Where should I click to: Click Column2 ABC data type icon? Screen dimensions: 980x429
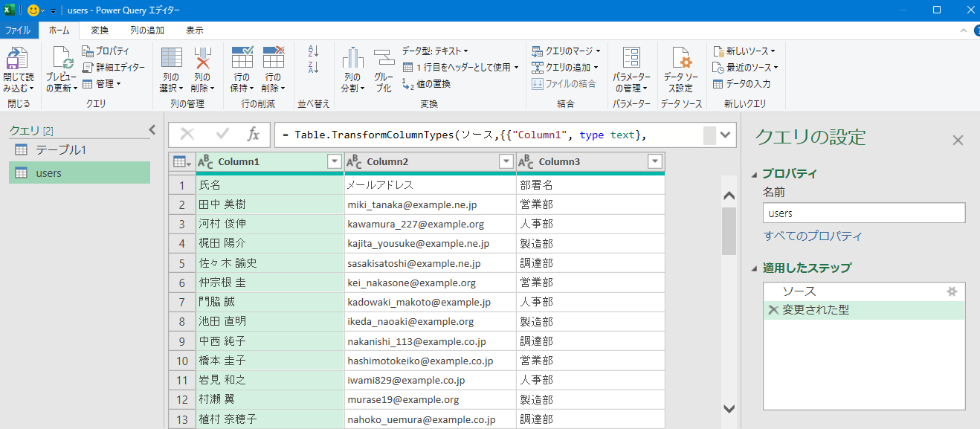click(355, 162)
